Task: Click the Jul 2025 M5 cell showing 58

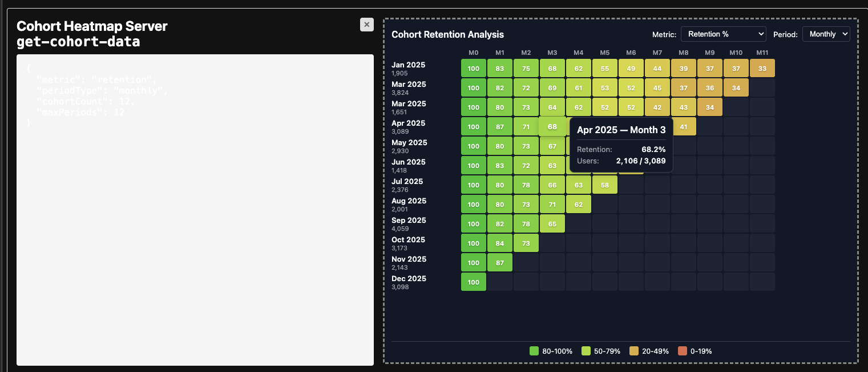Action: (x=604, y=185)
